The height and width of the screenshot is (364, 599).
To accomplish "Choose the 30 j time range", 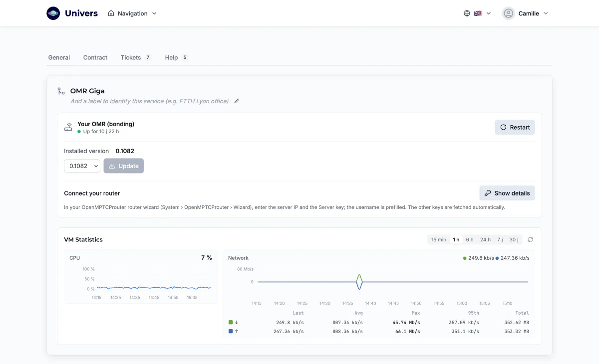I will (x=514, y=240).
